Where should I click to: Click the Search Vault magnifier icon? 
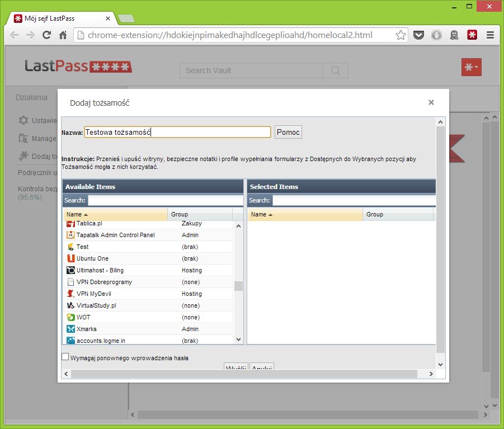(335, 70)
